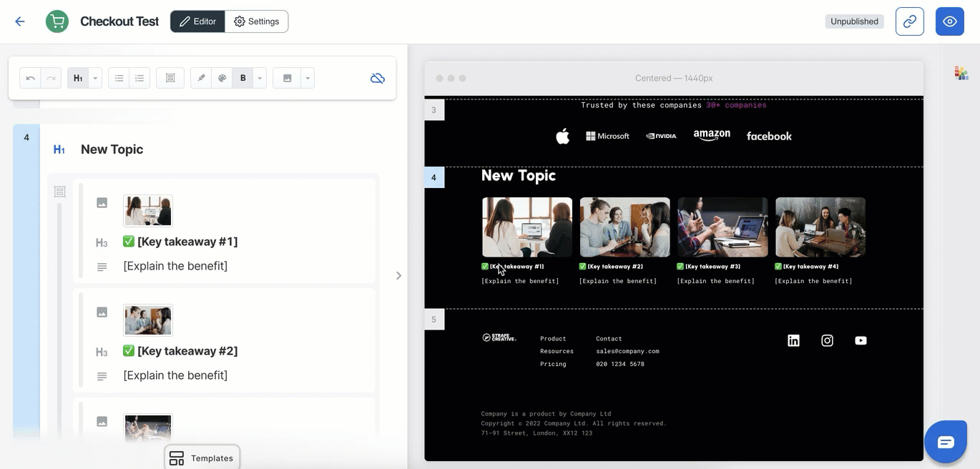Switch to the Settings tab
Screen dimensions: 980x469
pos(257,21)
